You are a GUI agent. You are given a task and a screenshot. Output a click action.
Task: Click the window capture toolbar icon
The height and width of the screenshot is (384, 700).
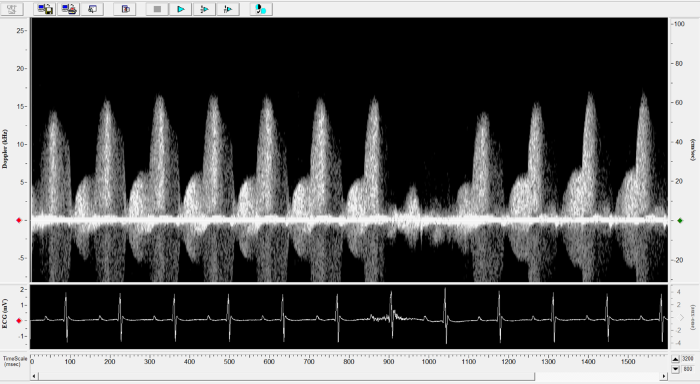pyautogui.click(x=92, y=9)
